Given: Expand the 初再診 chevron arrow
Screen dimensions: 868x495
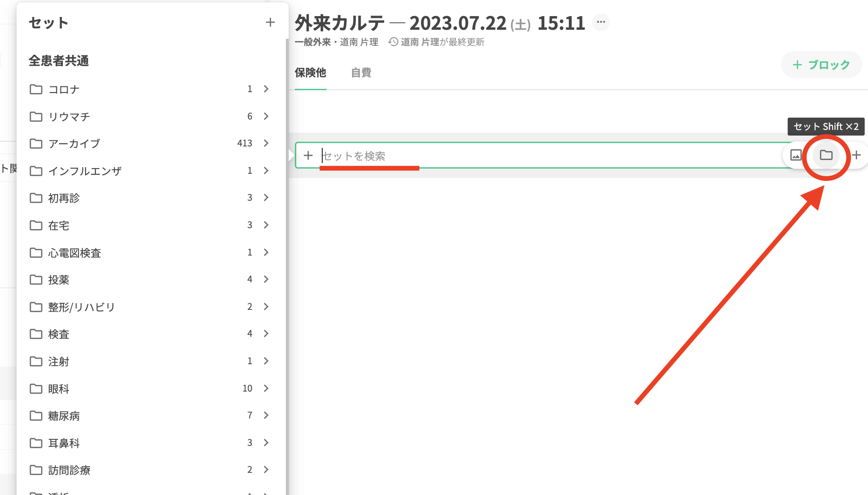Looking at the screenshot, I should coord(266,198).
